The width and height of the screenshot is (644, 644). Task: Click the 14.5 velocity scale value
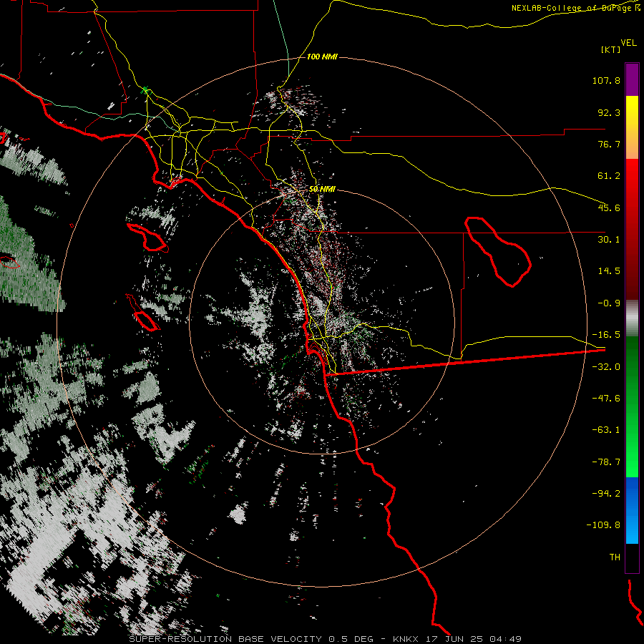(609, 271)
